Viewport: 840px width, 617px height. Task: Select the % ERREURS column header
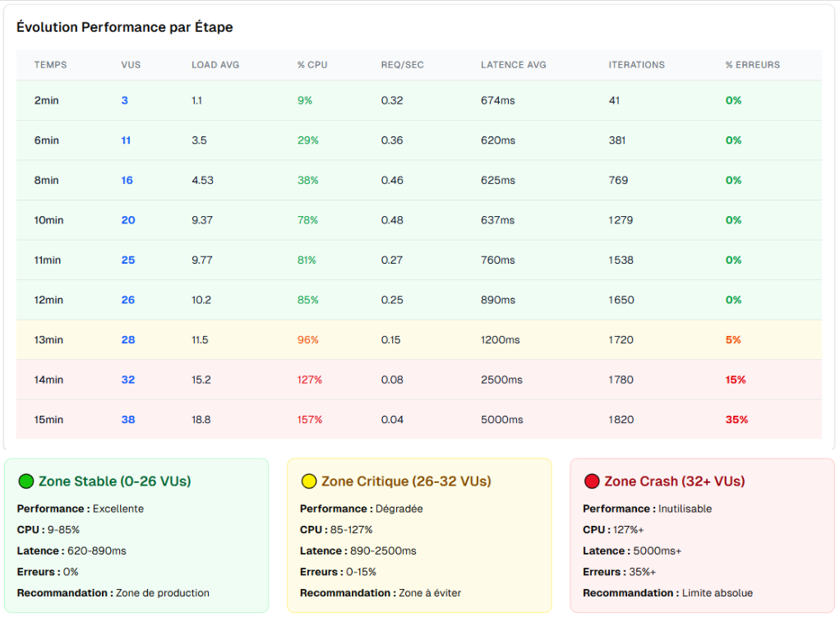753,65
